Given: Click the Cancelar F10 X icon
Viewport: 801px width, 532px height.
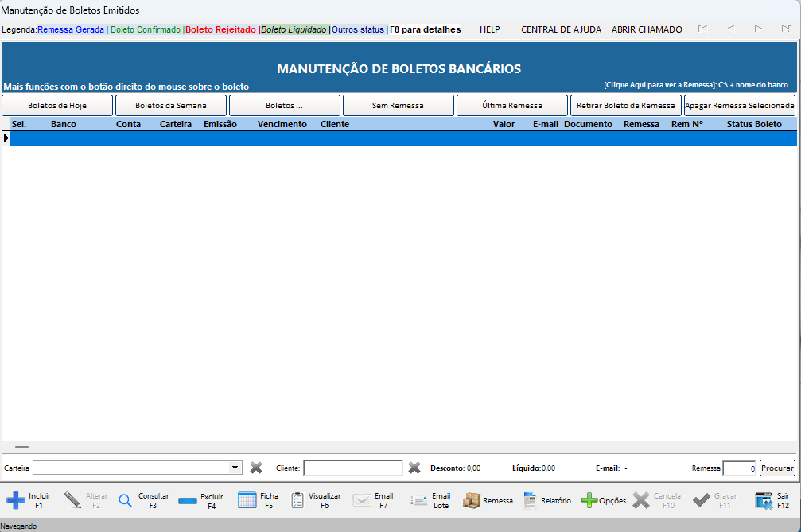Looking at the screenshot, I should pyautogui.click(x=640, y=500).
